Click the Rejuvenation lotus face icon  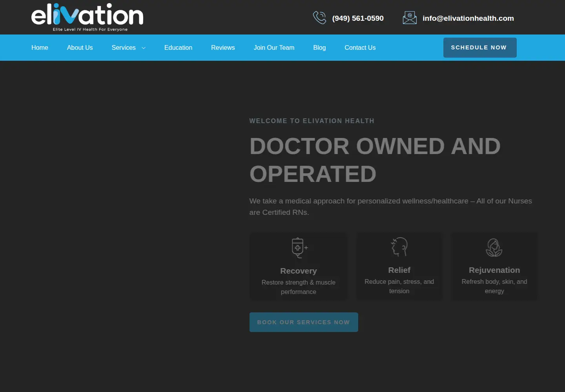[494, 247]
